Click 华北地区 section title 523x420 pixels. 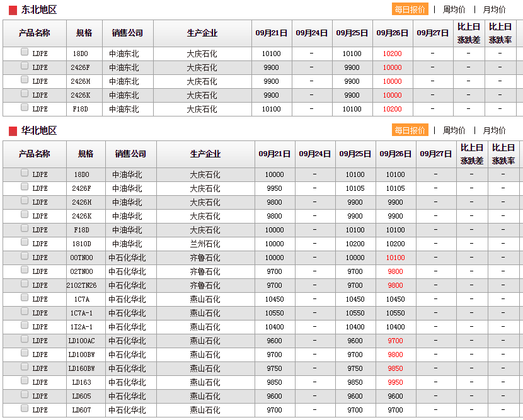39,131
